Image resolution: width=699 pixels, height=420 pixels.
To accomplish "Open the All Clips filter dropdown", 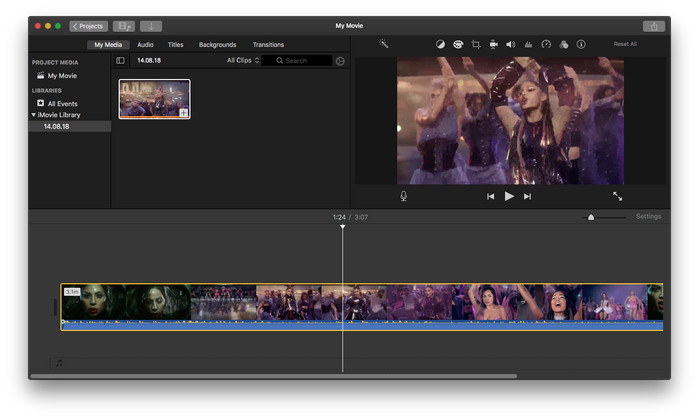I will (x=243, y=61).
